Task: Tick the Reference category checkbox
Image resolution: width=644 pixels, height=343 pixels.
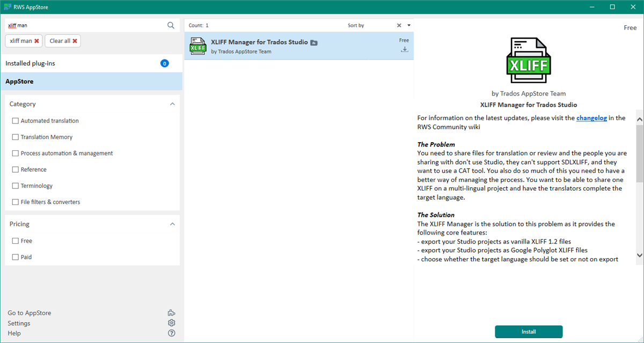Action: pyautogui.click(x=16, y=169)
